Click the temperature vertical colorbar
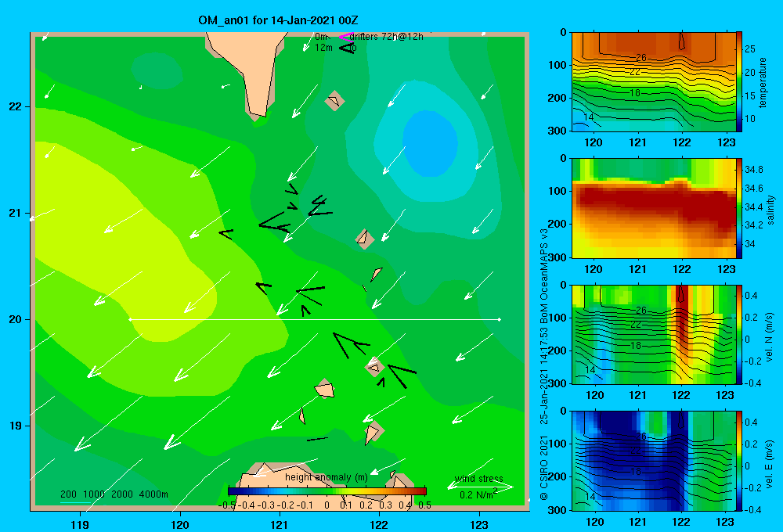The height and width of the screenshot is (532, 783). [739, 82]
